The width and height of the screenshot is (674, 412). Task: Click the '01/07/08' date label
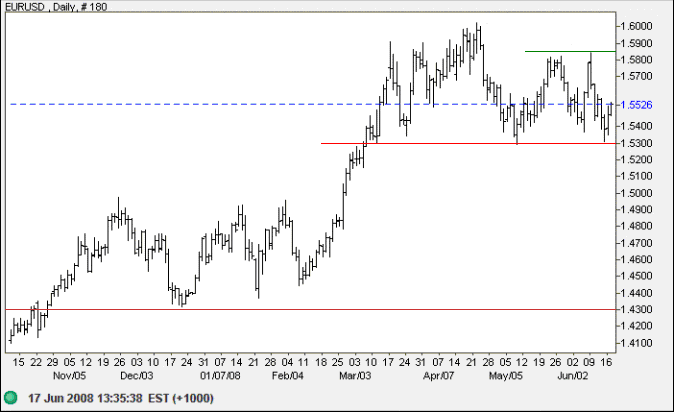[x=220, y=376]
